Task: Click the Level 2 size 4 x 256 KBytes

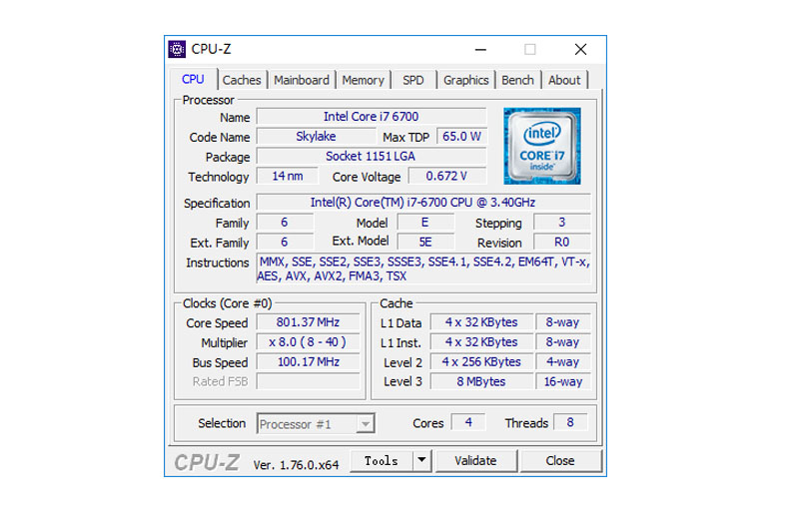Action: [x=481, y=362]
